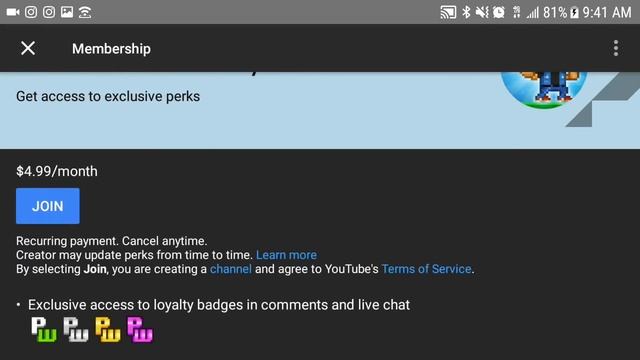The image size is (640, 360).
Task: Open the Learn more link
Action: [286, 255]
